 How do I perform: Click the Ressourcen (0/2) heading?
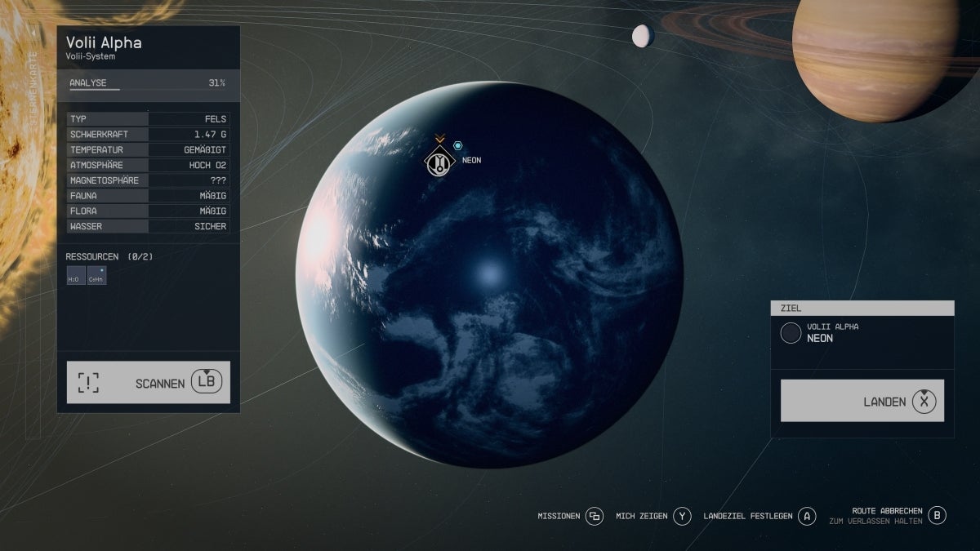click(109, 257)
